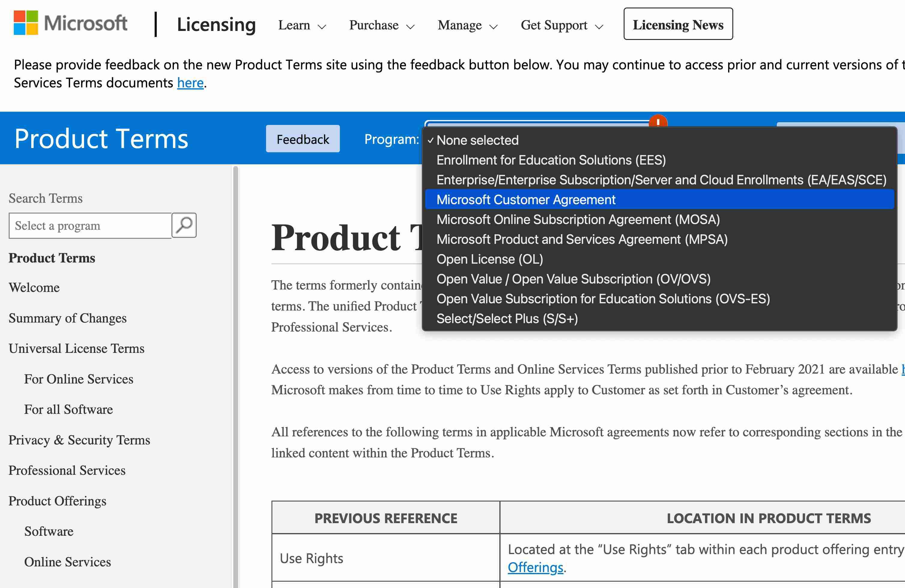
Task: Click the Licensing News button
Action: coord(678,24)
